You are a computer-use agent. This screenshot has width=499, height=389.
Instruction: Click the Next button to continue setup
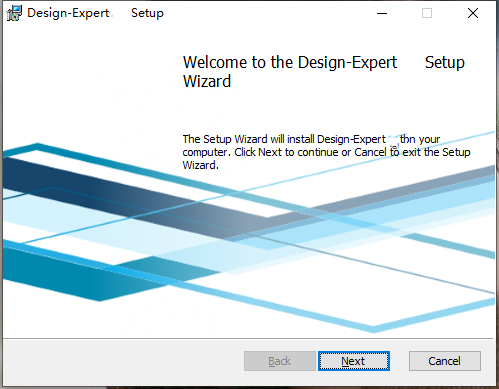(x=354, y=361)
